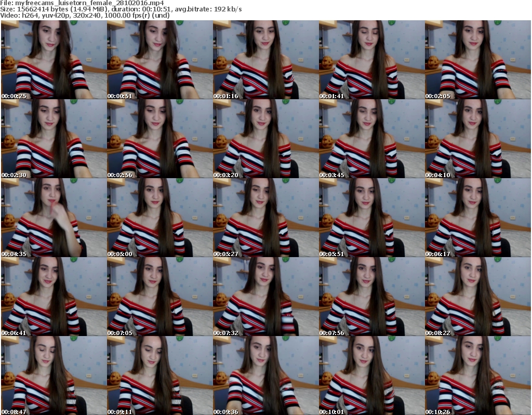Pick the preview frame timed 00:05:51
Viewport: 532px width, 415px height.
click(x=371, y=218)
